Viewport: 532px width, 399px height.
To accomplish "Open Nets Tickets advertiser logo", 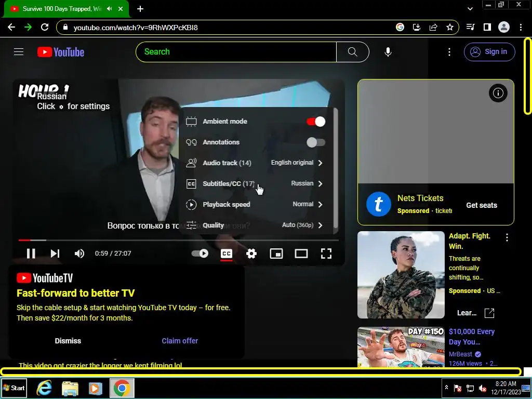I will coord(378,204).
